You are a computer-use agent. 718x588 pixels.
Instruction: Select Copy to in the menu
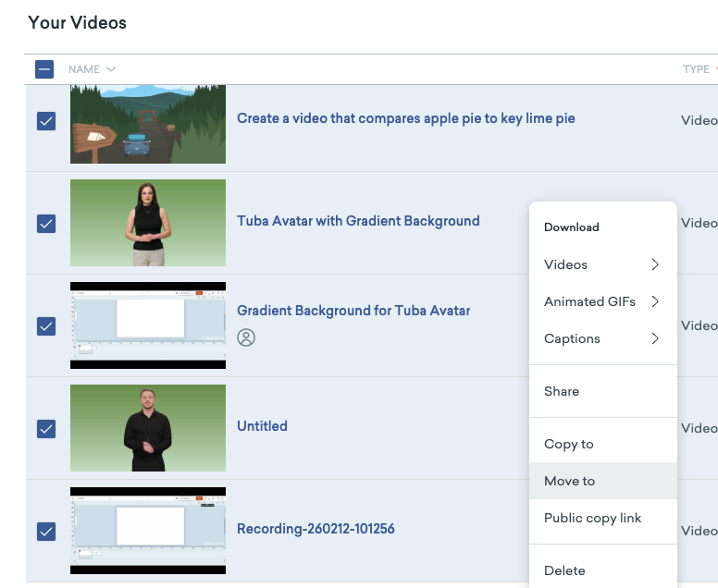569,444
